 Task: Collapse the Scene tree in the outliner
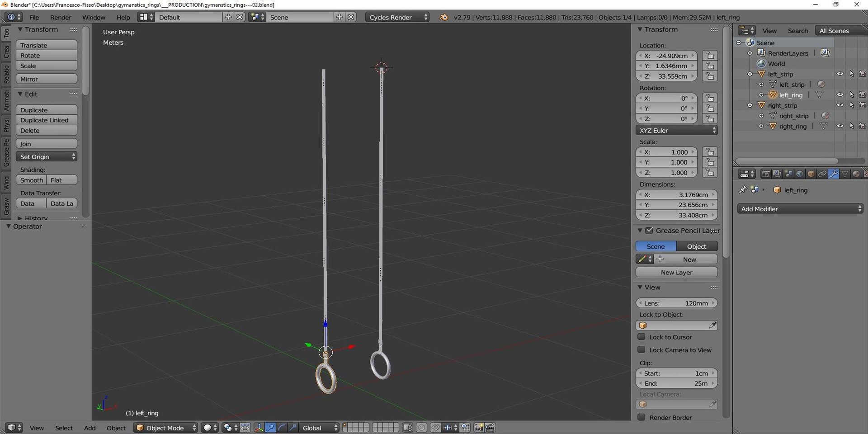(x=739, y=42)
